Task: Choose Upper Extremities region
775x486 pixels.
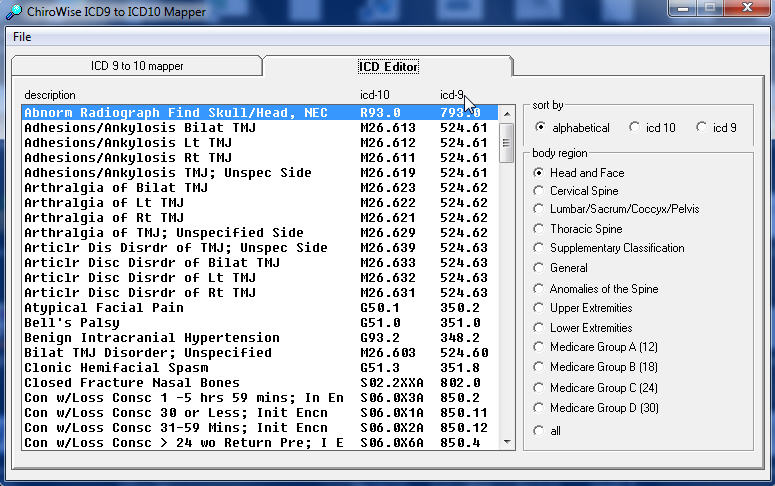Action: 583,308
